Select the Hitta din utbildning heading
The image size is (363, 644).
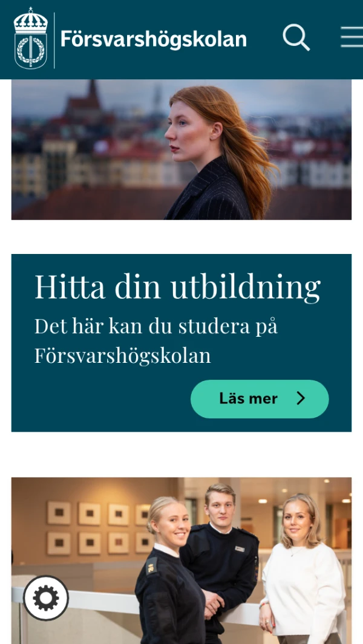point(177,287)
